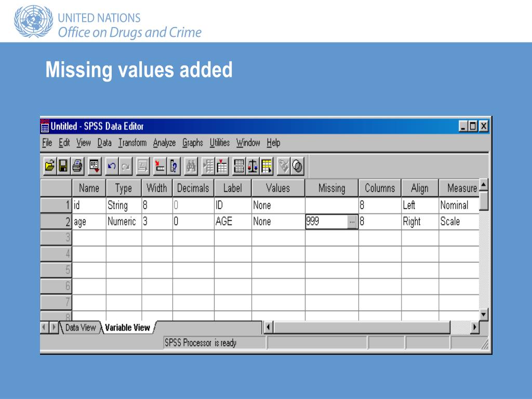
Task: Click the 'Nominal' measure cell
Action: 459,205
